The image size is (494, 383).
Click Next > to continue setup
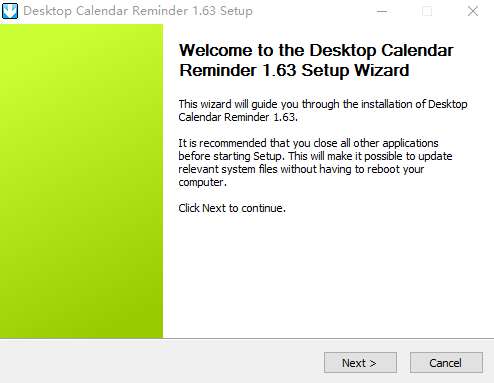coord(360,362)
